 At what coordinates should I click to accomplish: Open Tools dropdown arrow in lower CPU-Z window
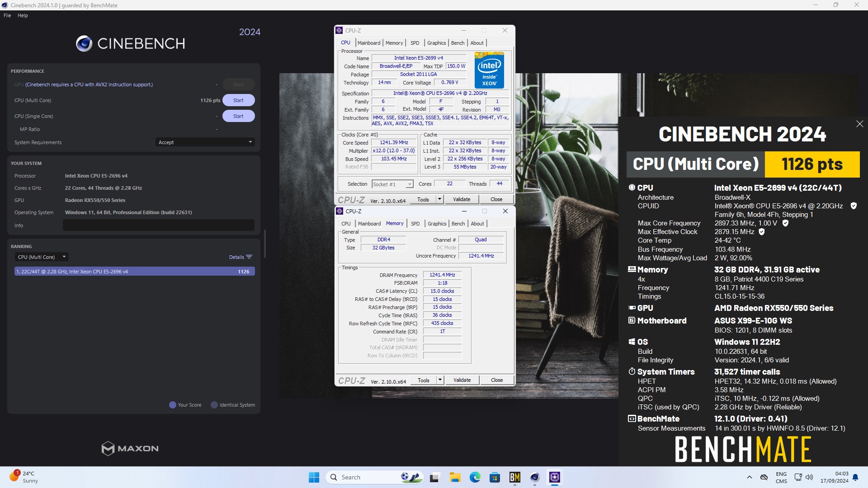click(439, 380)
